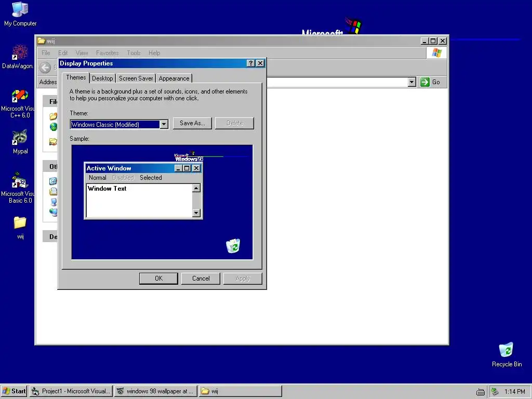Switch to Project1 - Microsoft Visual taskbar item
The image size is (532, 399).
[71, 391]
